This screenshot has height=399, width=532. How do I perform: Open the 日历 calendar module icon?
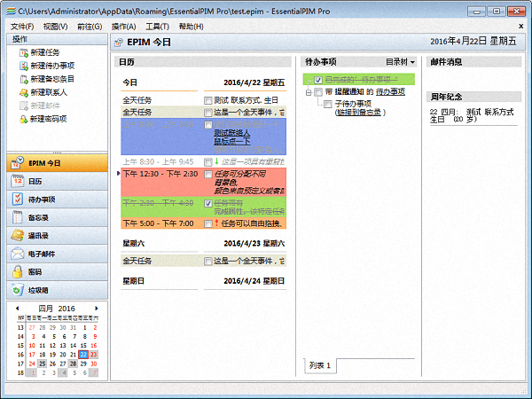[17, 181]
